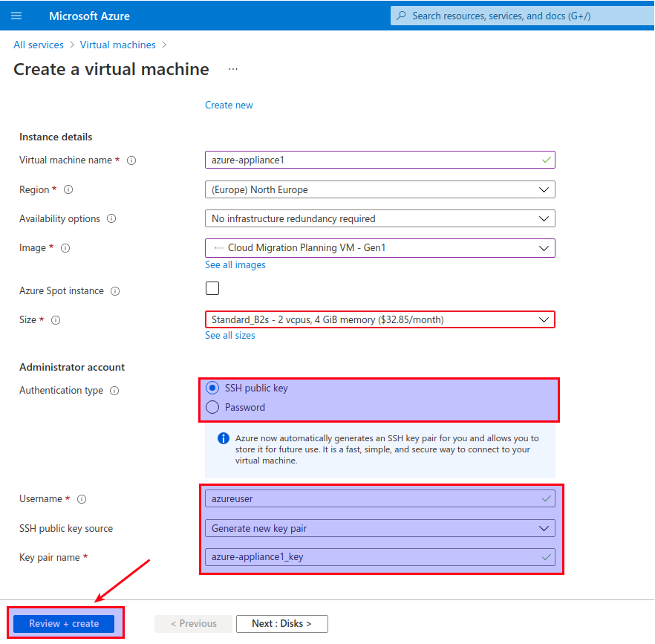Open the Availability options dropdown
655x644 pixels.
point(379,218)
